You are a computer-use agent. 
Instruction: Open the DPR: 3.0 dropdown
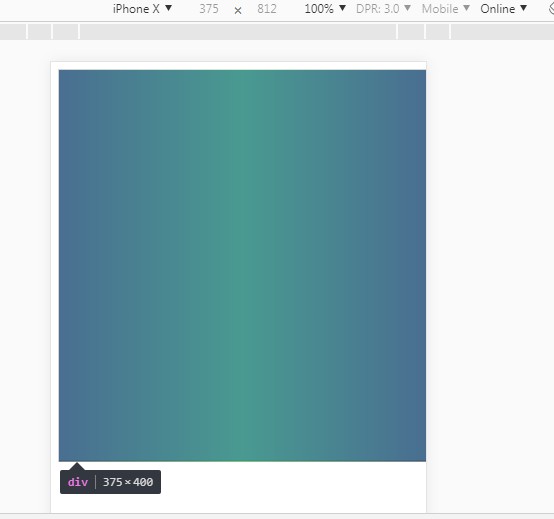[x=383, y=9]
